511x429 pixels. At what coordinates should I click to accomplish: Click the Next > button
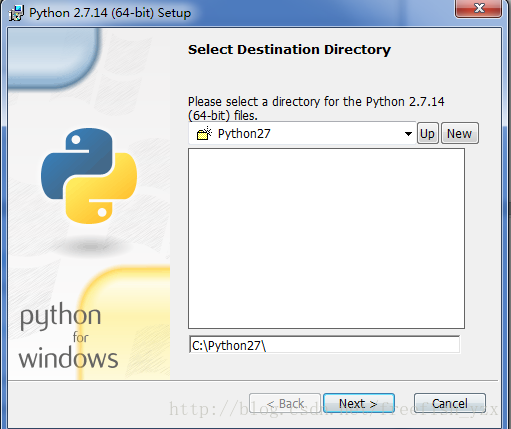pyautogui.click(x=359, y=403)
